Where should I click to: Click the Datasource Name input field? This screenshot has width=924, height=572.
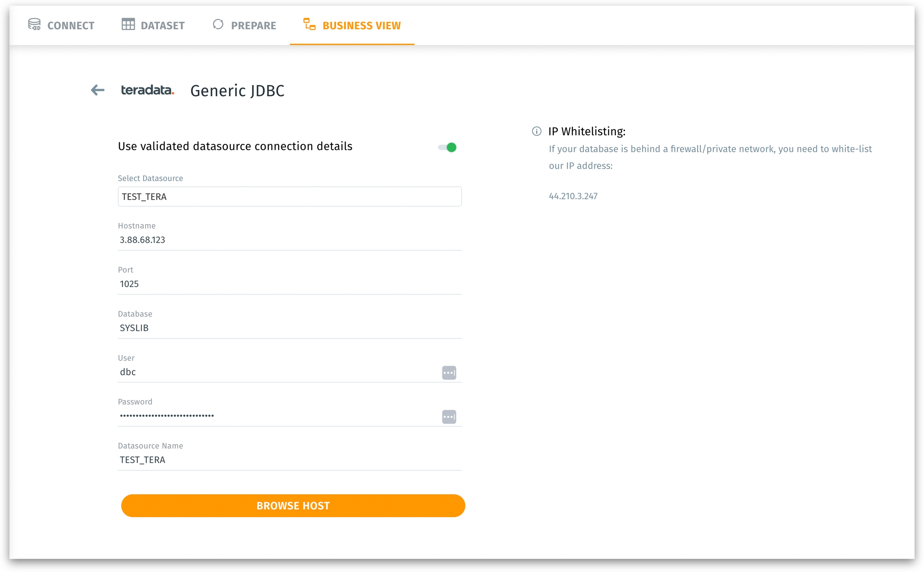pos(289,460)
